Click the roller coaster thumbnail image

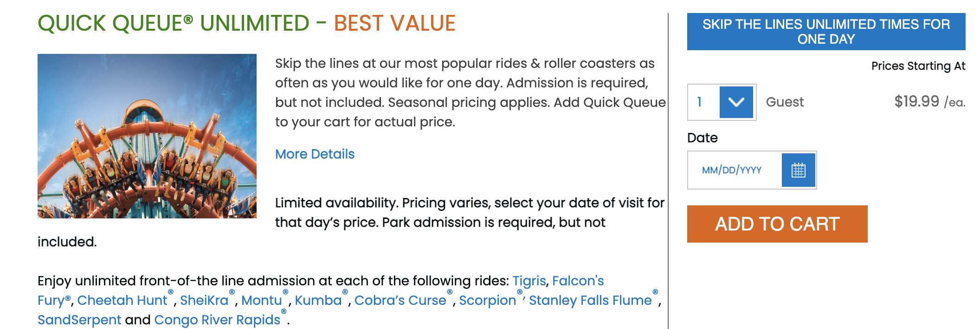[x=147, y=136]
